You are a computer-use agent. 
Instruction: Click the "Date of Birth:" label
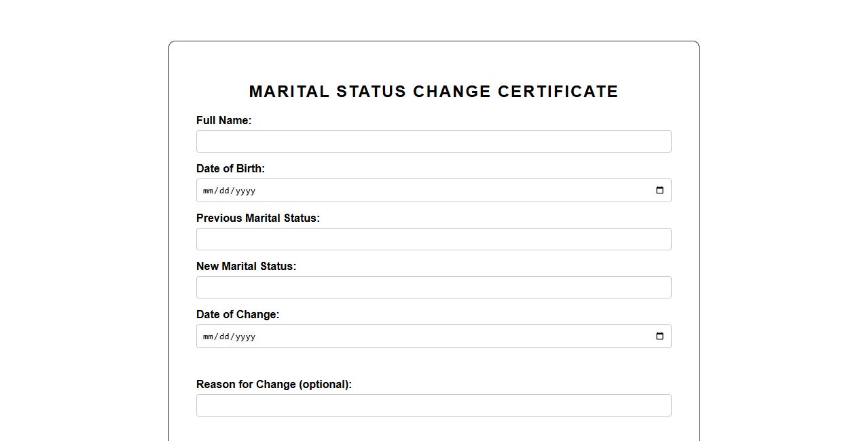230,169
